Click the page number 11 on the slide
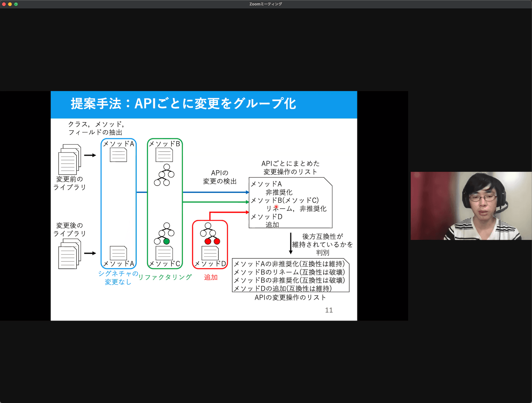The height and width of the screenshot is (403, 532). pos(329,310)
